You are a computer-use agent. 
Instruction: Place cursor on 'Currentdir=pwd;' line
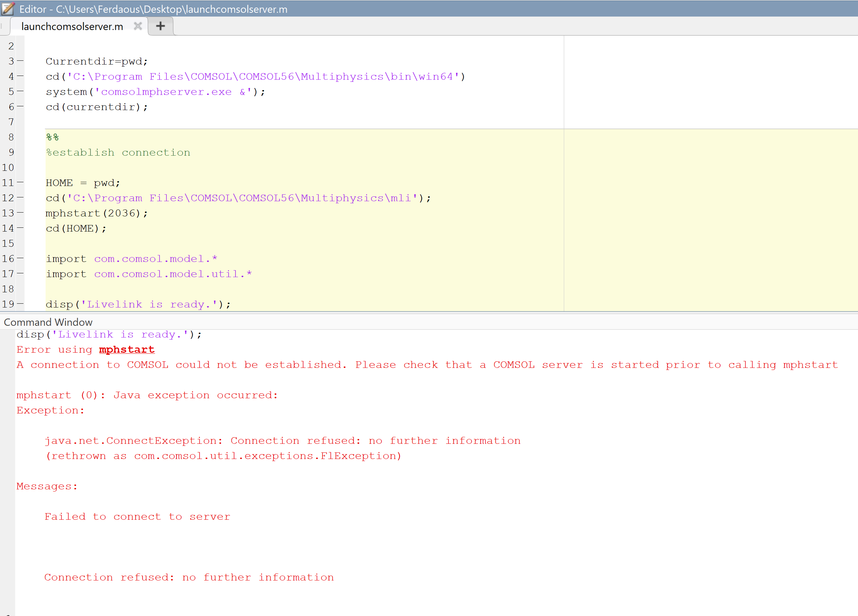97,61
